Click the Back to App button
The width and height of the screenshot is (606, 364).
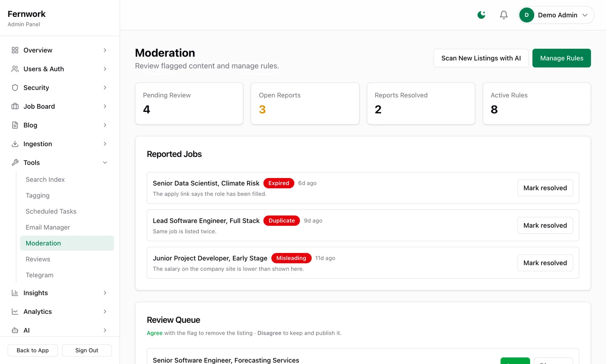pos(33,350)
